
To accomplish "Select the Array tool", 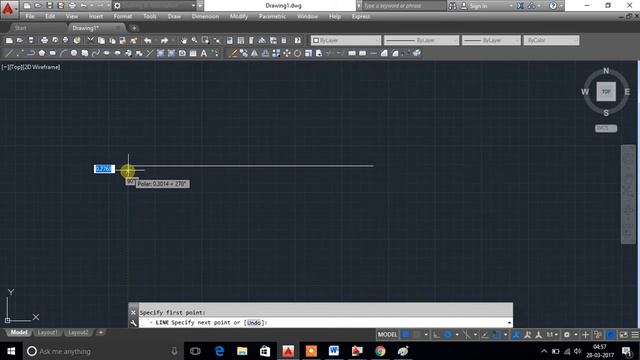I will click(x=276, y=53).
